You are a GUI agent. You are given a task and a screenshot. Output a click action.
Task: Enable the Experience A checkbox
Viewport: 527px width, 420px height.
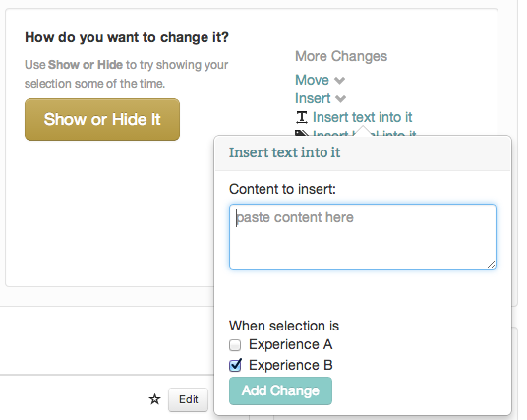(235, 345)
